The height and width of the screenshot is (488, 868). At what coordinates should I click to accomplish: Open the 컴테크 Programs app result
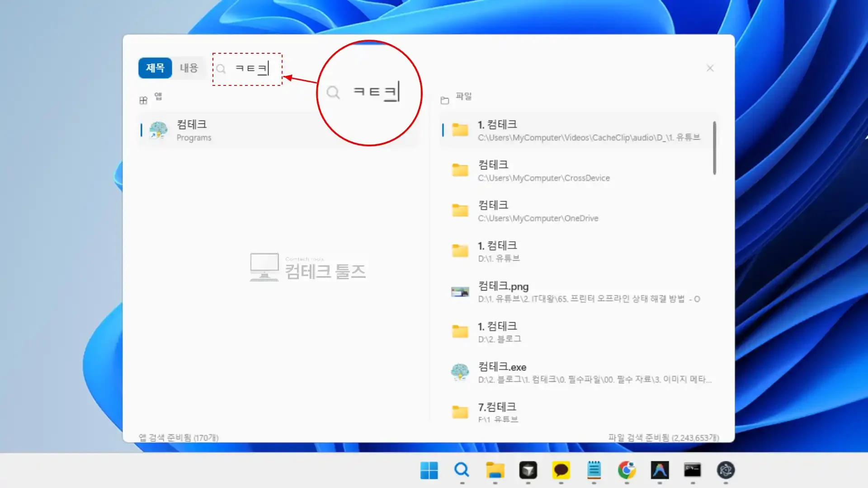point(278,130)
